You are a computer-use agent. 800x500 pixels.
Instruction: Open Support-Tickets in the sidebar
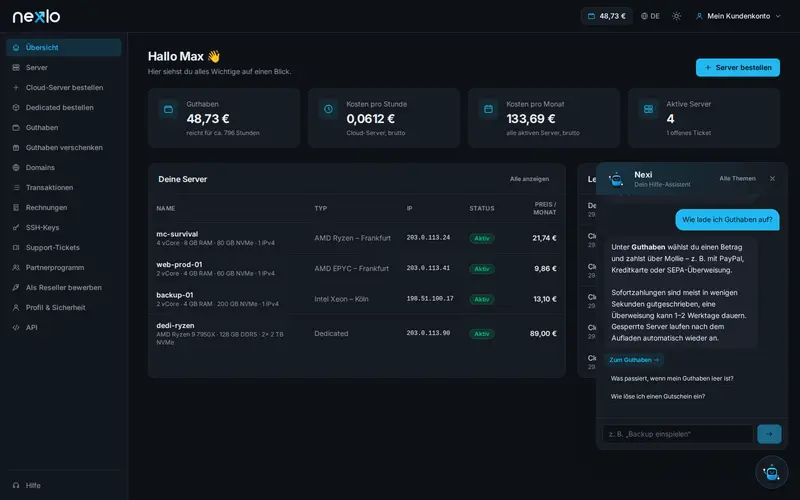64,247
